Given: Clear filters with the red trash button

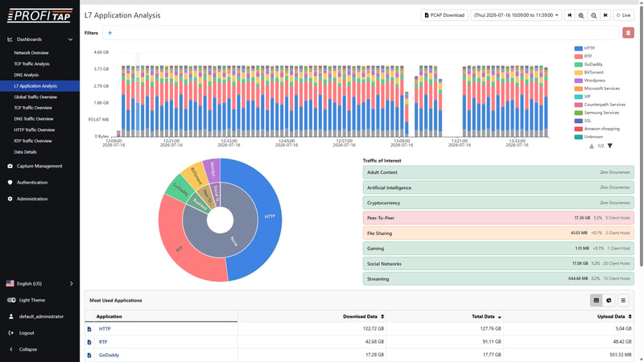Looking at the screenshot, I should (x=628, y=33).
